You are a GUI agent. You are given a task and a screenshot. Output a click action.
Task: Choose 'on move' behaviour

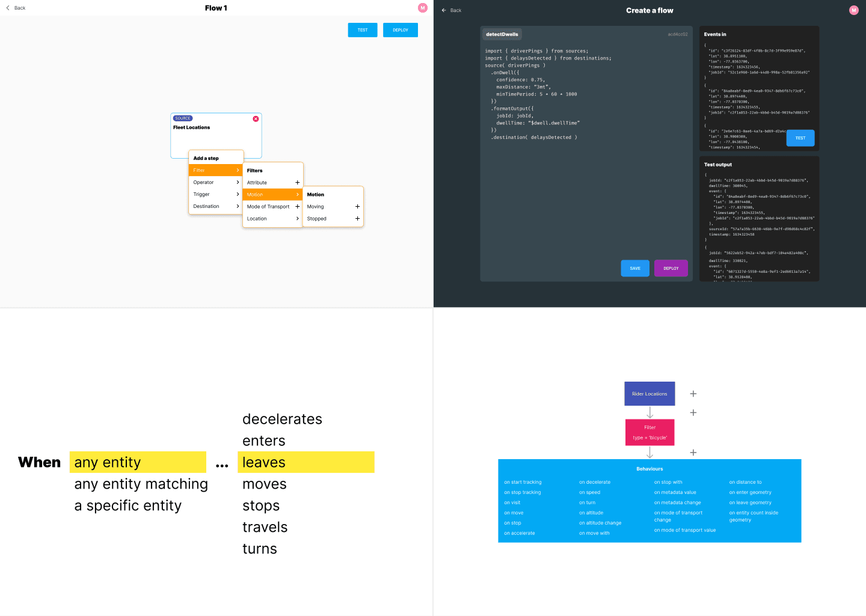tap(514, 513)
